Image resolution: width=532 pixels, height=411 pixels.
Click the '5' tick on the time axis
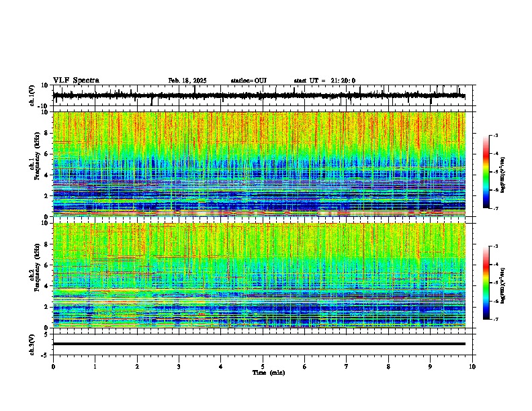point(263,367)
